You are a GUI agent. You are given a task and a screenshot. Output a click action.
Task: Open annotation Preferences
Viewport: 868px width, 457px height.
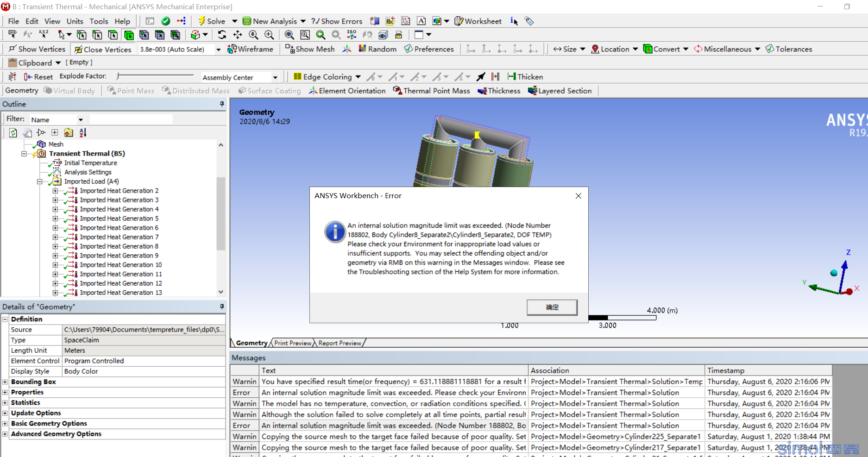pos(429,49)
